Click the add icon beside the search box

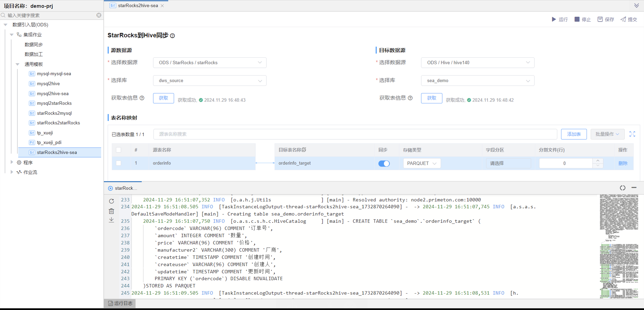click(x=99, y=15)
